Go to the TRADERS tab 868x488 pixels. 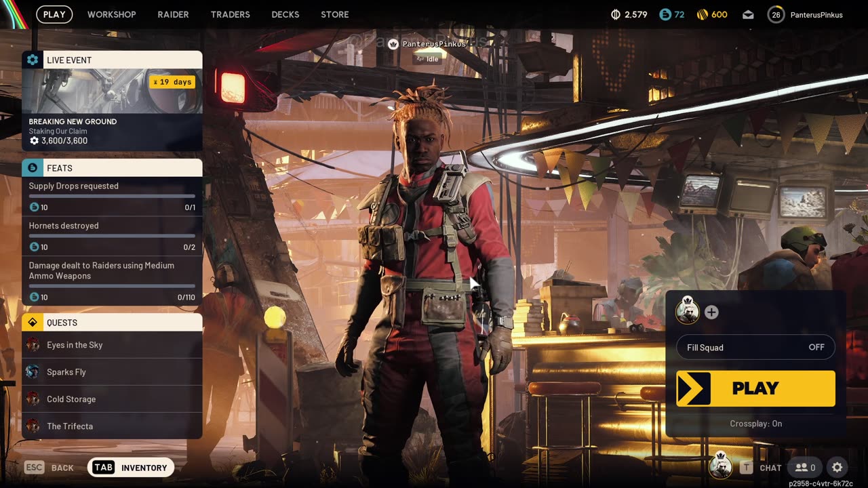pyautogui.click(x=230, y=14)
